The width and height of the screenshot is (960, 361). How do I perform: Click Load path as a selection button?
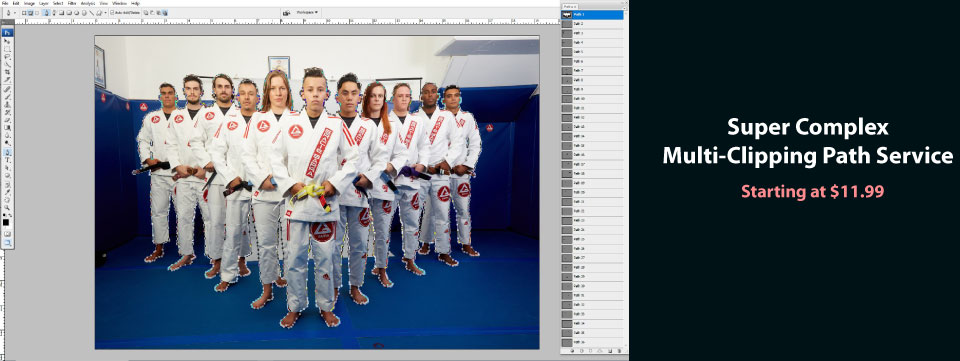(590, 351)
